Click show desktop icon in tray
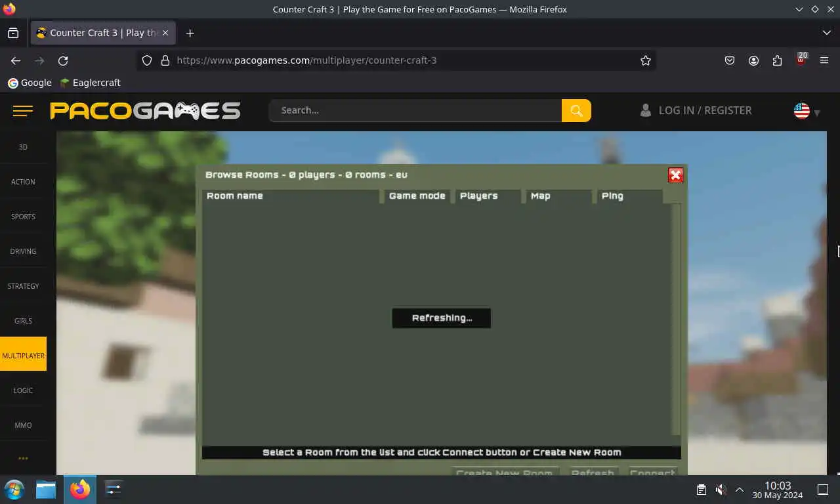 (x=823, y=490)
